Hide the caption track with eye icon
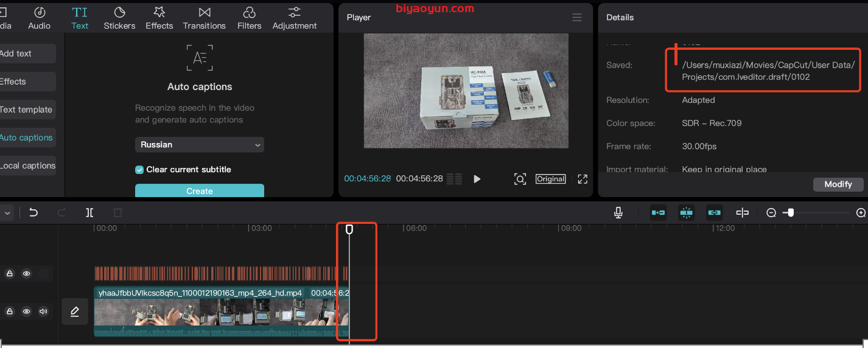This screenshot has width=868, height=348. pos(27,274)
